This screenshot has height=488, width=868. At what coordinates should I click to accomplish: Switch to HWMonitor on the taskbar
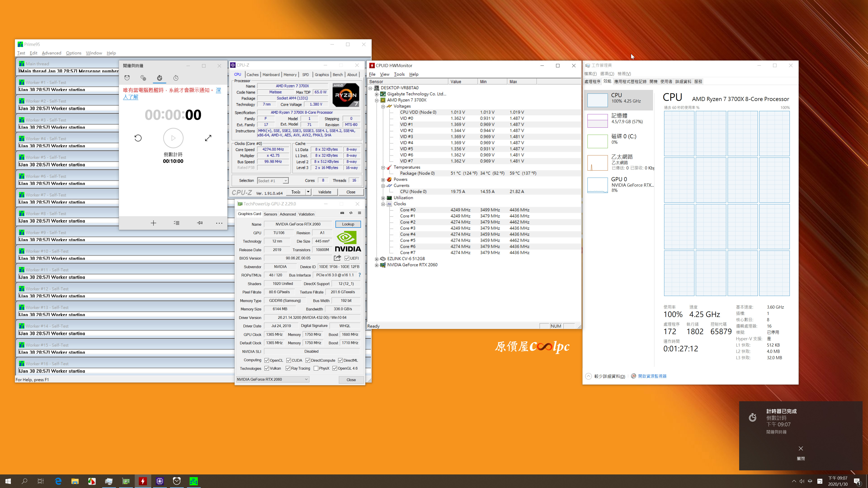click(143, 481)
